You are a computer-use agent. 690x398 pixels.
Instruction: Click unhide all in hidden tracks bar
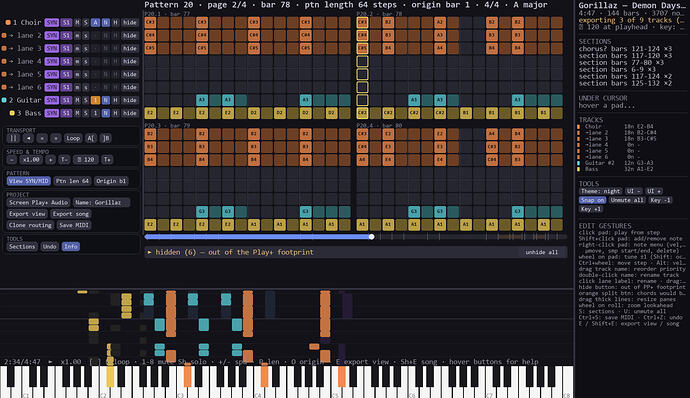(542, 252)
